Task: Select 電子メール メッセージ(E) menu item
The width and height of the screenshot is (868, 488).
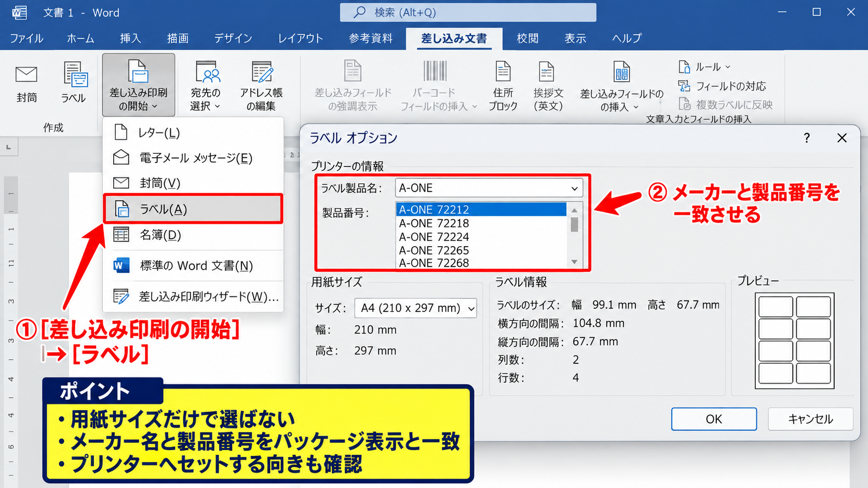Action: point(193,157)
